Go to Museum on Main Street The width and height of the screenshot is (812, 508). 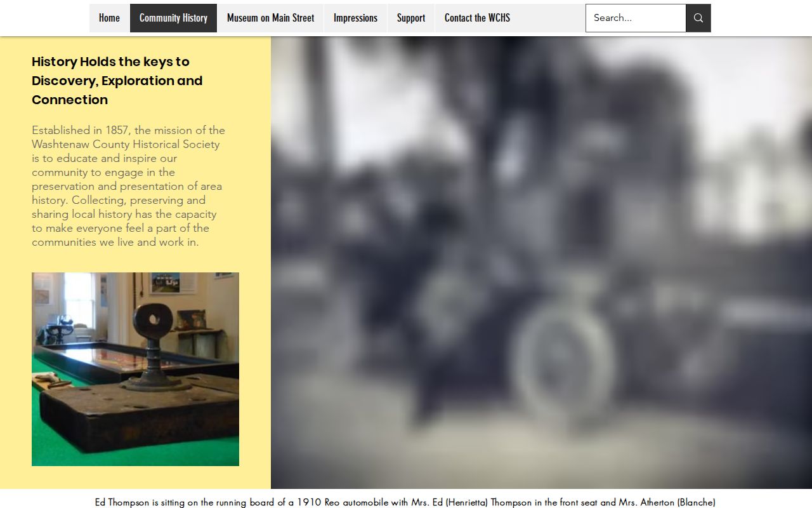pyautogui.click(x=270, y=18)
